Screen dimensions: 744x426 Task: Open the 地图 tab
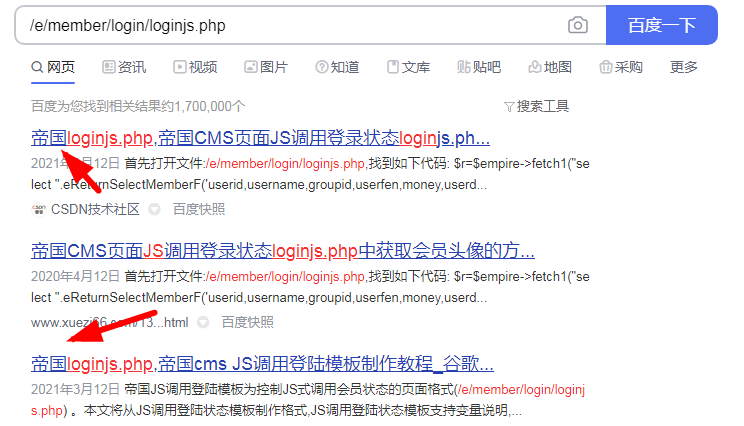point(550,67)
